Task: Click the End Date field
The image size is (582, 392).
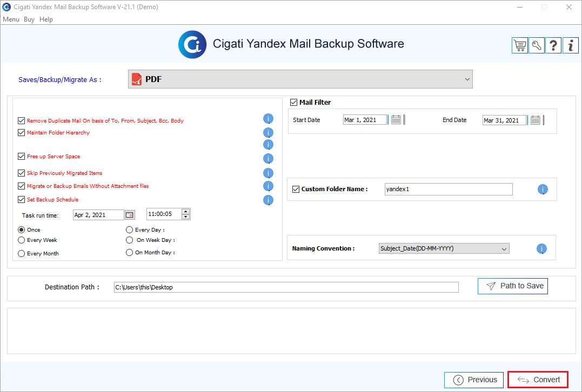Action: (504, 120)
